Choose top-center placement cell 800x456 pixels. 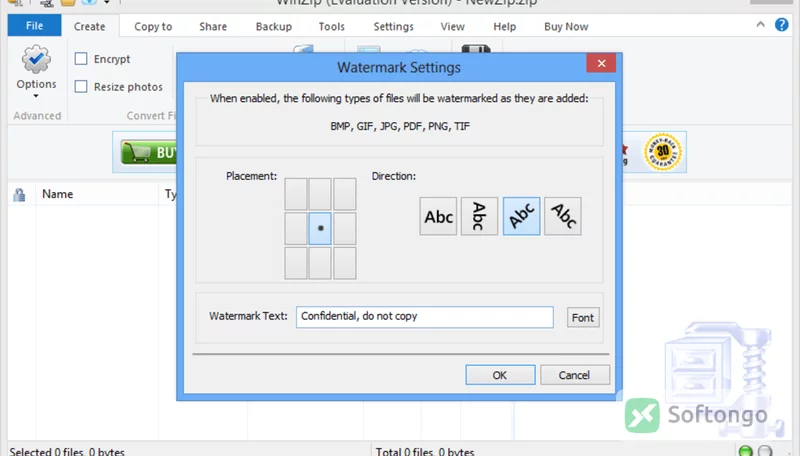(x=320, y=194)
